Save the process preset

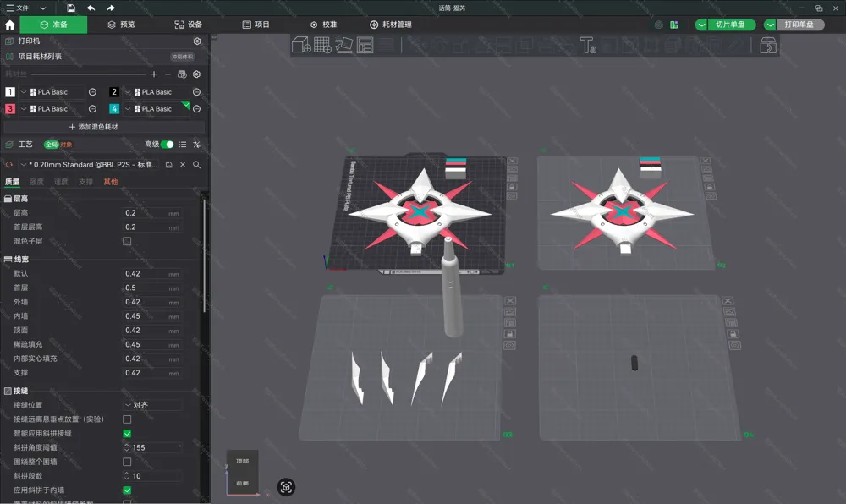coord(169,165)
